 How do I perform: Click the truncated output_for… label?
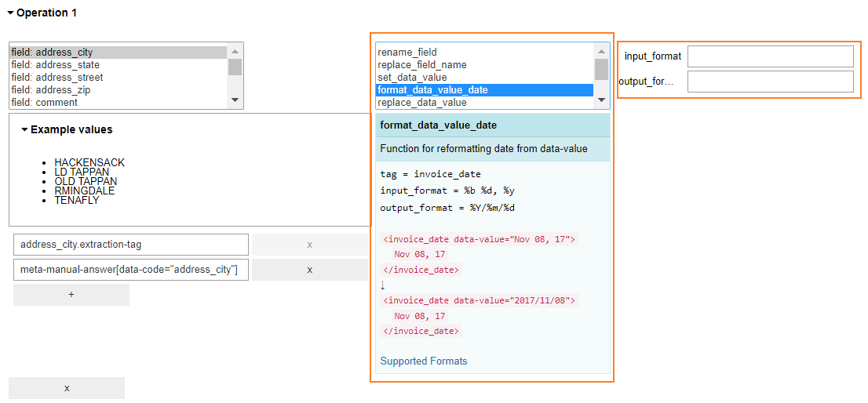click(x=647, y=82)
